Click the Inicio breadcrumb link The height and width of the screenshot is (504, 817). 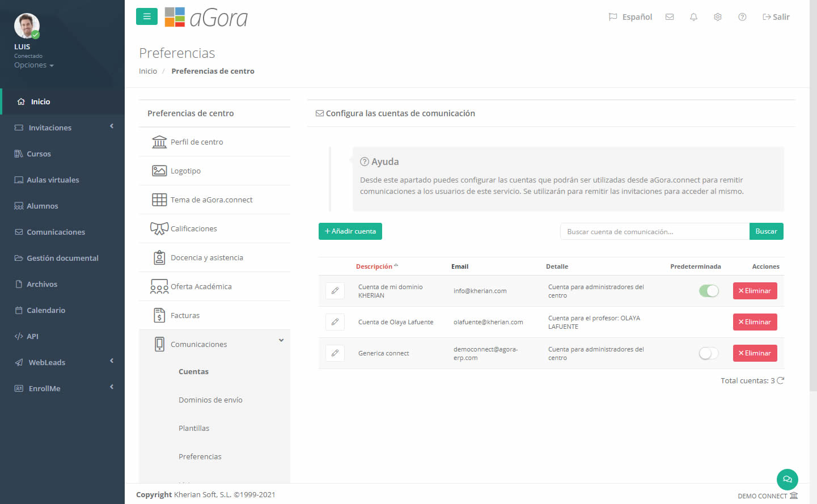148,71
